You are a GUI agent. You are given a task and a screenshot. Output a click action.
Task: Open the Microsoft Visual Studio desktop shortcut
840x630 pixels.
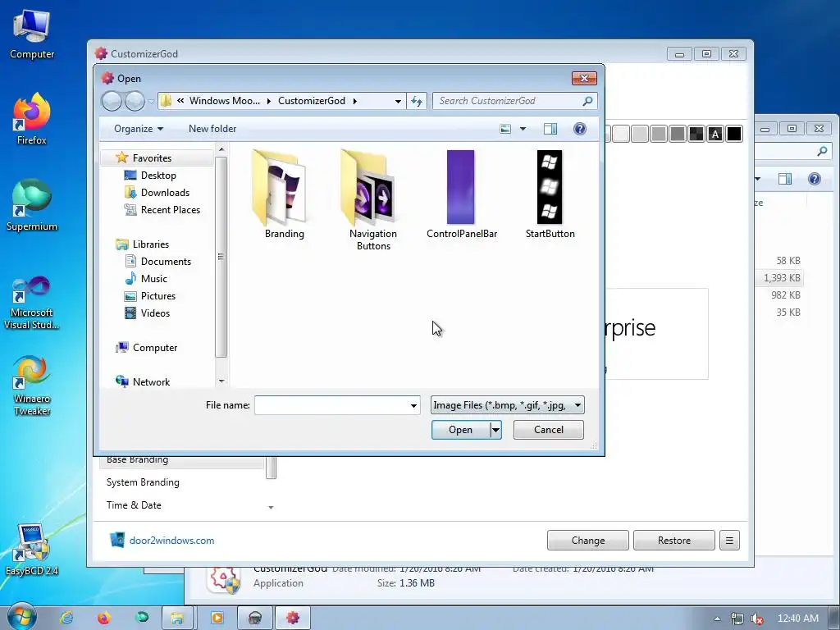[32, 304]
